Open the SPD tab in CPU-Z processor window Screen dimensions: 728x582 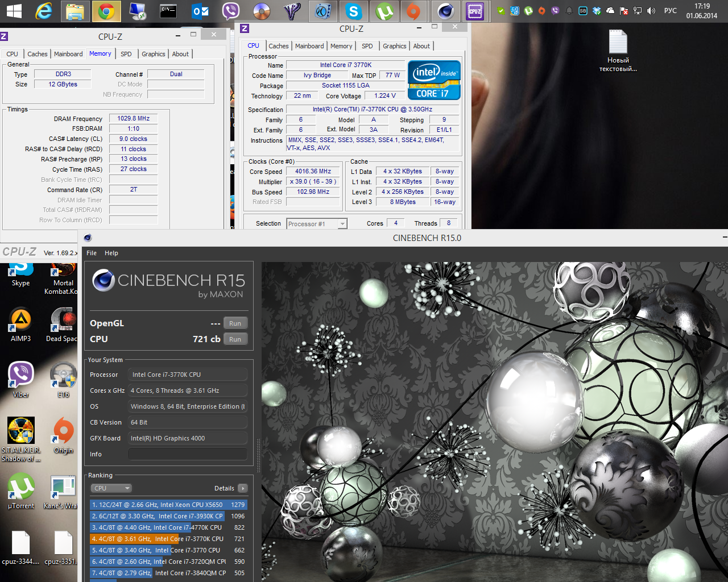click(367, 46)
